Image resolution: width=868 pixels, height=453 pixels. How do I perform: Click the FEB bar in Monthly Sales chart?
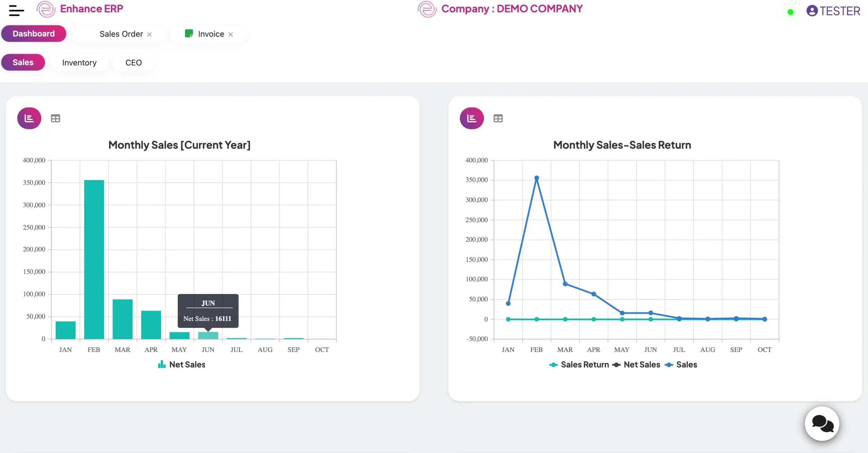point(94,259)
